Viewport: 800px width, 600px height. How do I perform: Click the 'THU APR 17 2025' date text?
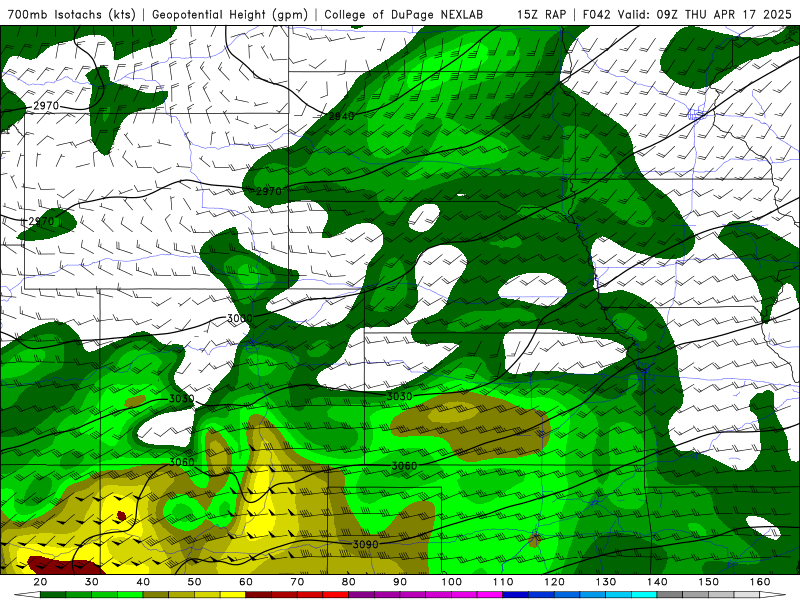coord(738,14)
